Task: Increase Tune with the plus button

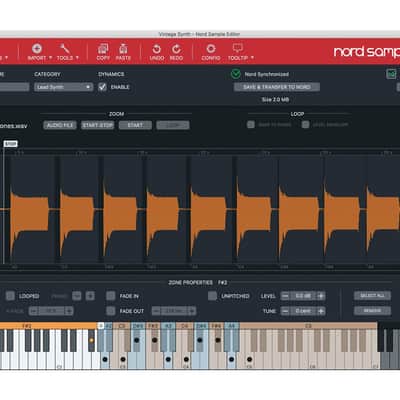Action: (321, 311)
